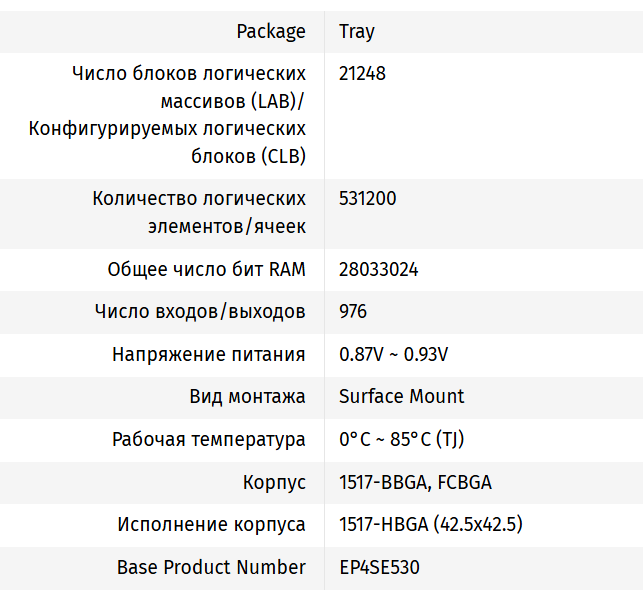
Task: Select the "Surface Mount" value
Action: pyautogui.click(x=401, y=396)
